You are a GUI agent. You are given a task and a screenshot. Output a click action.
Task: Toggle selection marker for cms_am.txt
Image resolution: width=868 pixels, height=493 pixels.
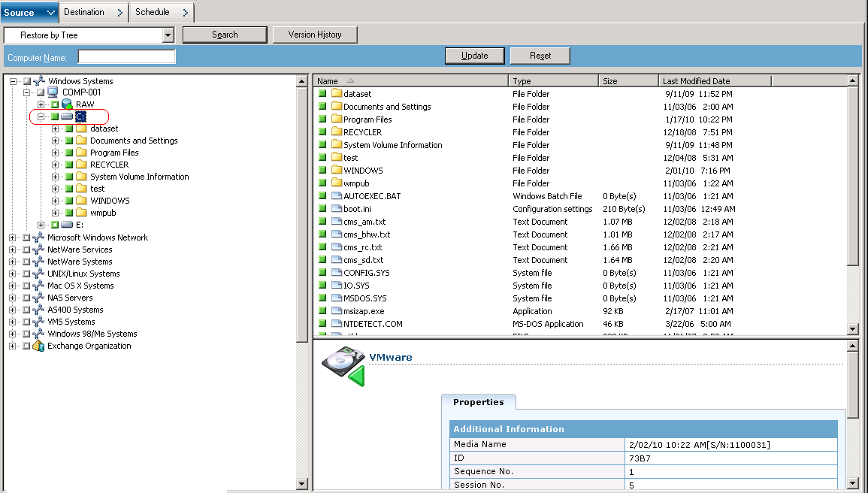pyautogui.click(x=322, y=222)
